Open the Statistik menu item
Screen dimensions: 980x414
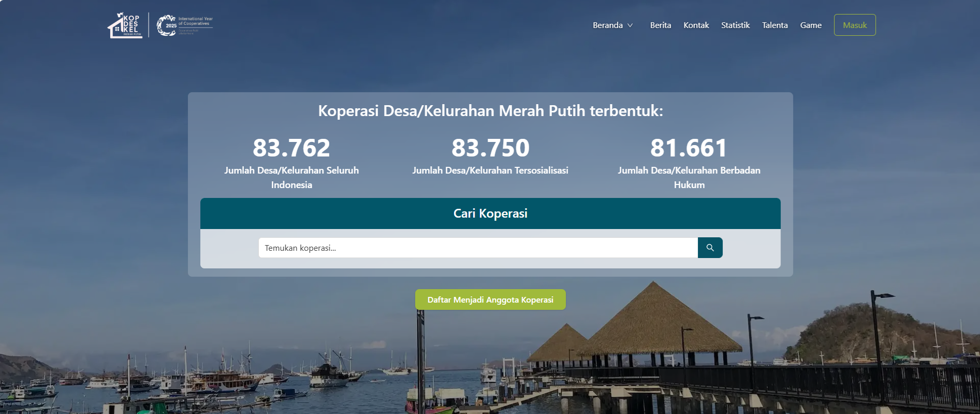[x=735, y=25]
